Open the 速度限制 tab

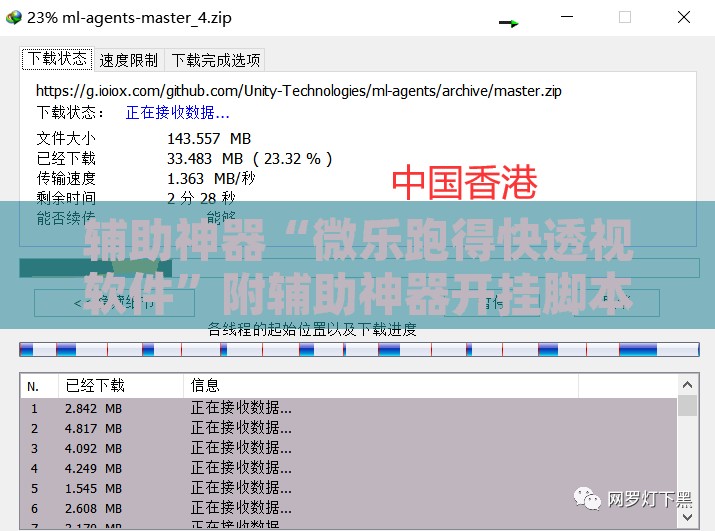(129, 60)
